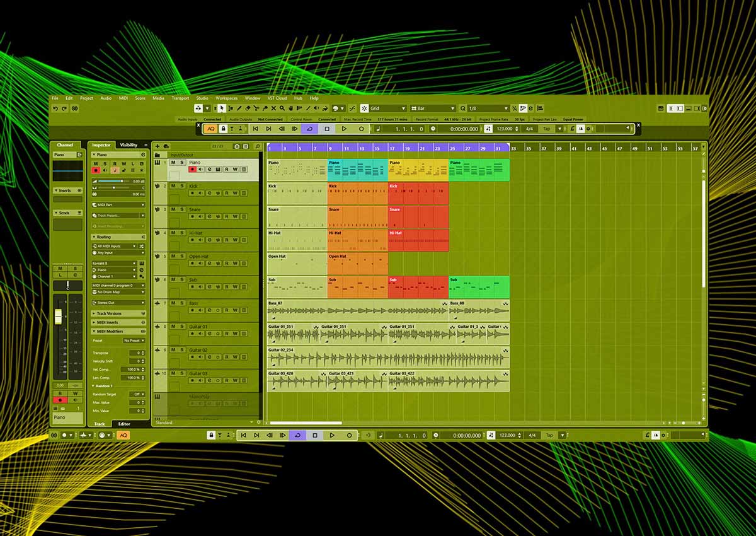Open the Transport menu

[x=180, y=98]
